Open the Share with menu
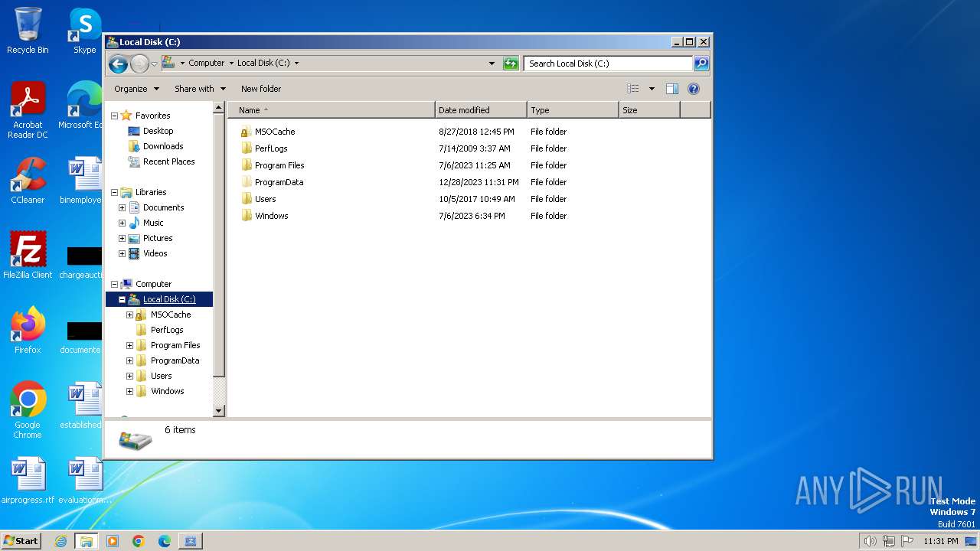 pos(200,89)
